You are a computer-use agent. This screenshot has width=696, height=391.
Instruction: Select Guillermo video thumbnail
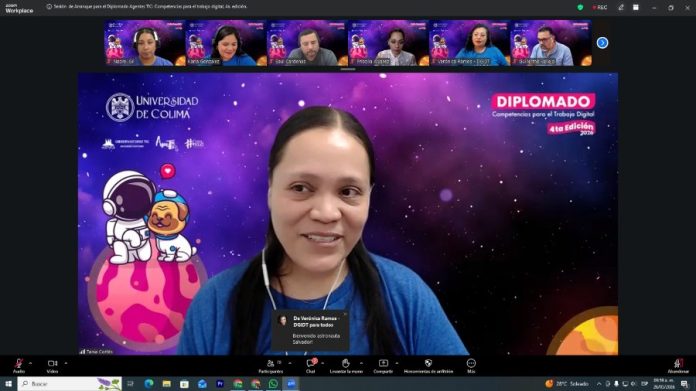pyautogui.click(x=551, y=43)
